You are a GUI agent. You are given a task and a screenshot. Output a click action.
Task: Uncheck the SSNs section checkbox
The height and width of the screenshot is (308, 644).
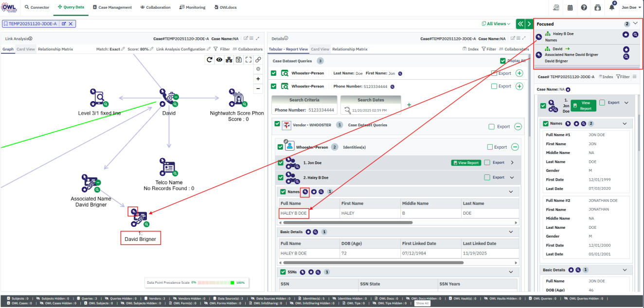(283, 272)
